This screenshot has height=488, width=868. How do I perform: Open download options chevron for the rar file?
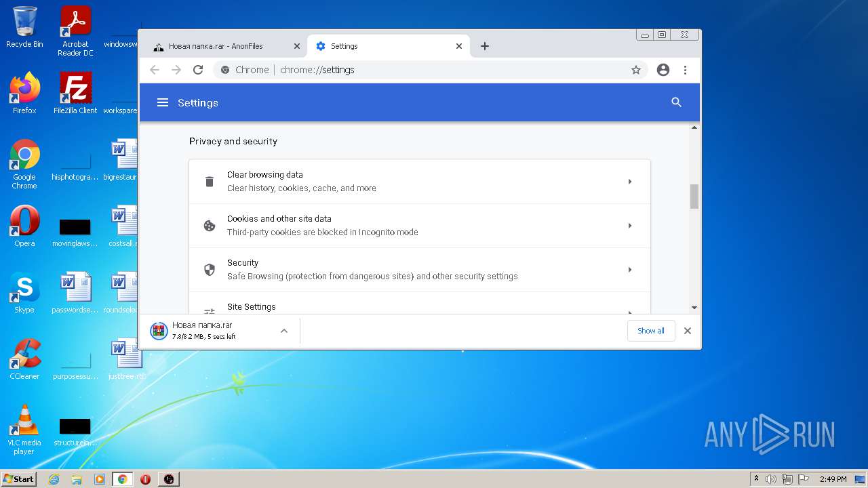click(284, 331)
